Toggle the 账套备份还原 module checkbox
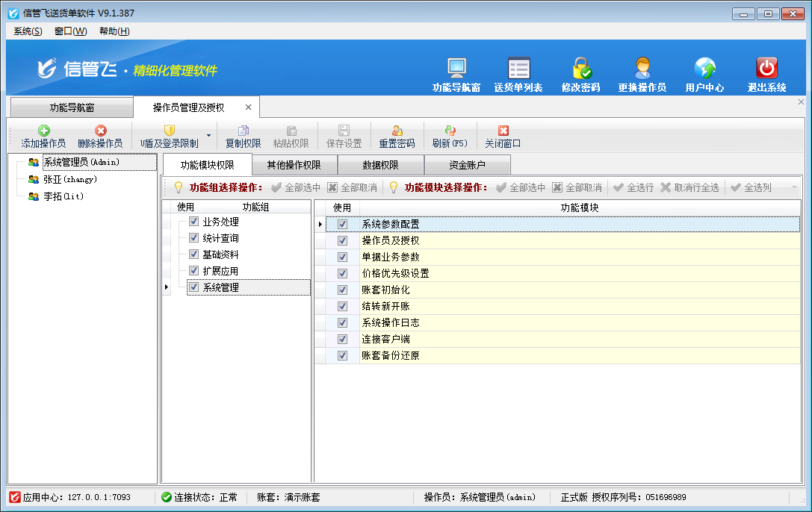This screenshot has height=512, width=812. coord(343,356)
